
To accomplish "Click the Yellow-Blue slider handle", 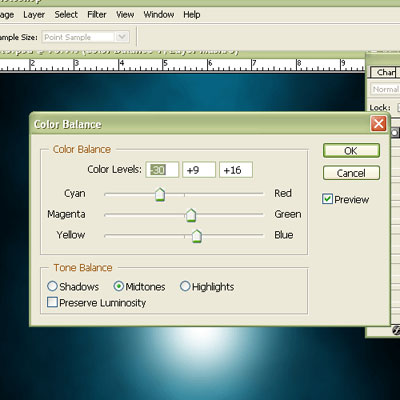I will [197, 236].
